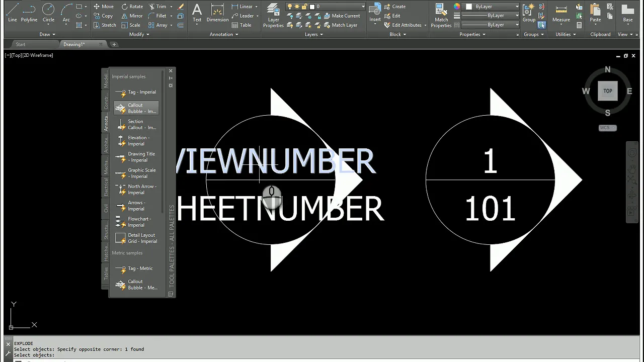Select the Dimension tool
The image size is (644, 362).
pyautogui.click(x=217, y=13)
